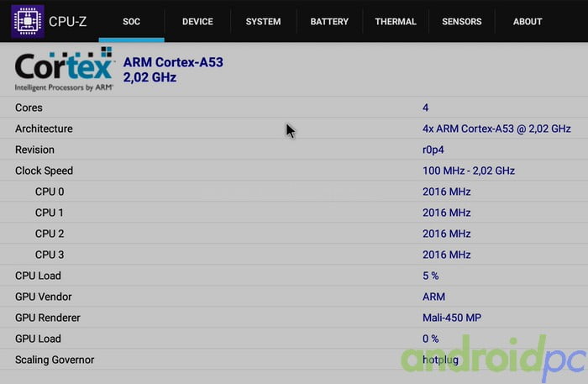Select the CPU 0 2016 MHz value
The width and height of the screenshot is (588, 384).
pyautogui.click(x=447, y=192)
